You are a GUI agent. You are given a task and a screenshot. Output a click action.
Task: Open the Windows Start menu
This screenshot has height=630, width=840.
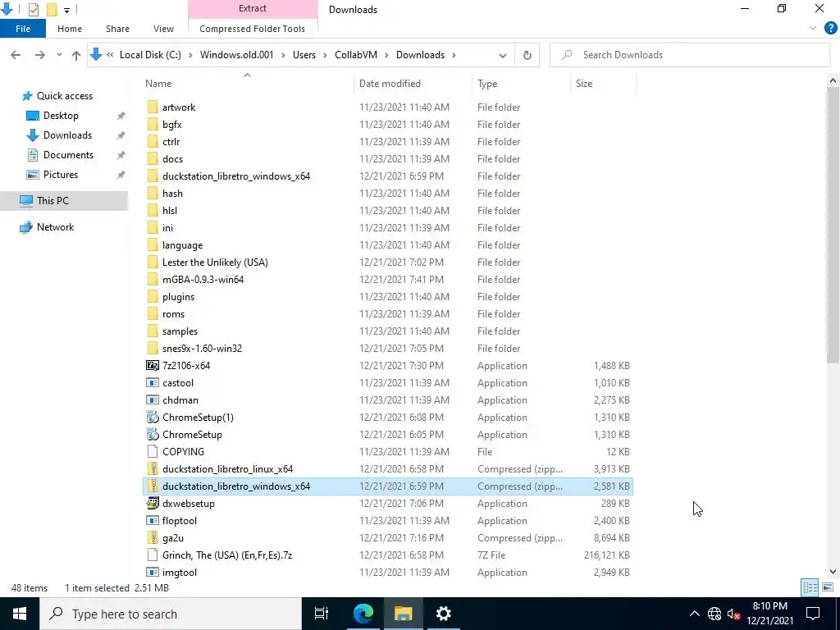pyautogui.click(x=20, y=614)
